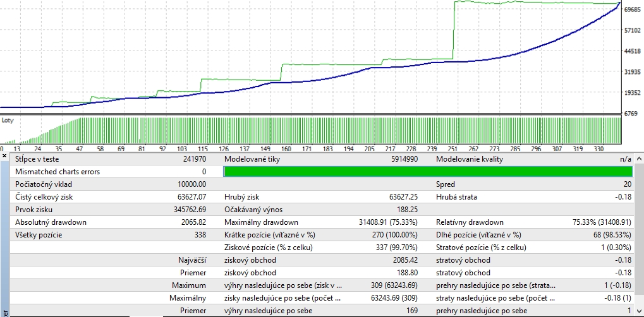Click the 'Relatívny drawdown' label
This screenshot has height=317, width=644.
[470, 222]
